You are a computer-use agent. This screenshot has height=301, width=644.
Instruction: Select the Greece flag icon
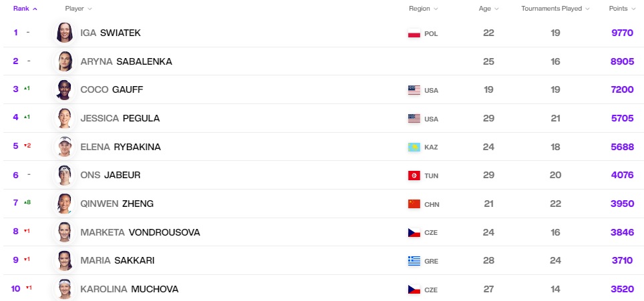pyautogui.click(x=414, y=261)
